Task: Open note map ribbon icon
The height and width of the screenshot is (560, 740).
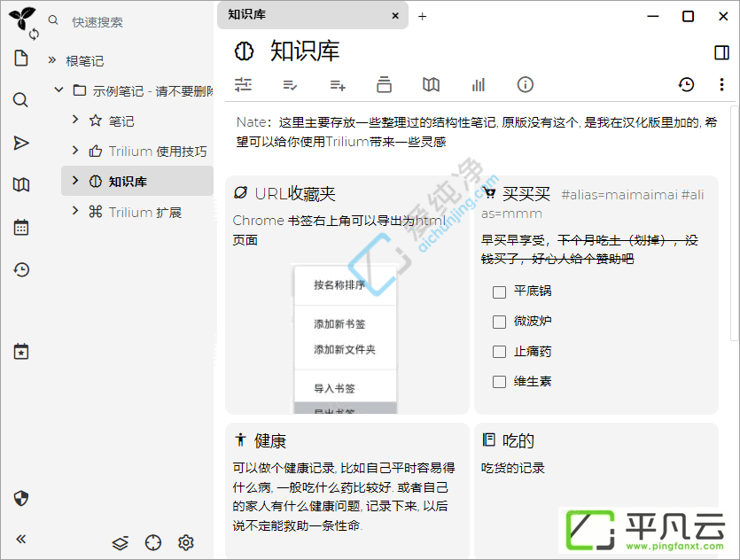Action: [431, 85]
